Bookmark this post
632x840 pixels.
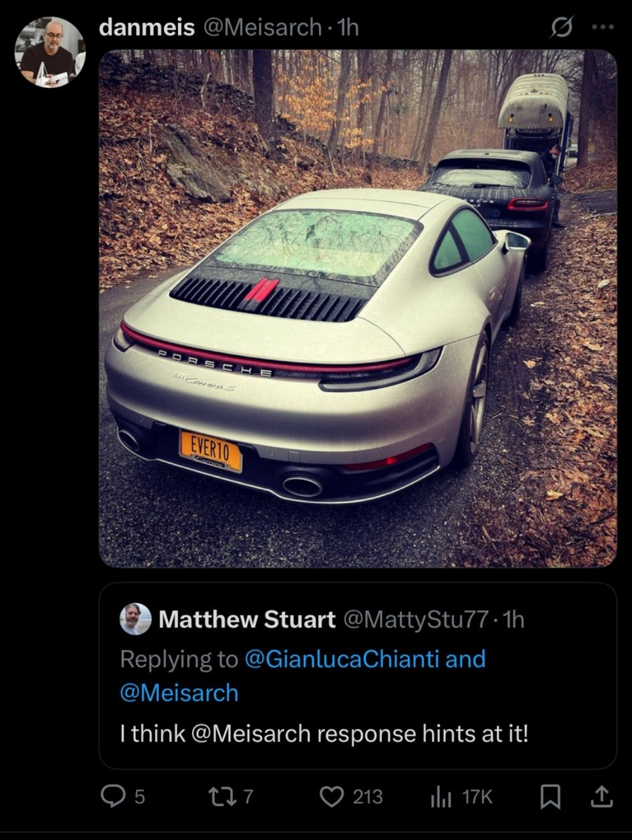pos(550,797)
